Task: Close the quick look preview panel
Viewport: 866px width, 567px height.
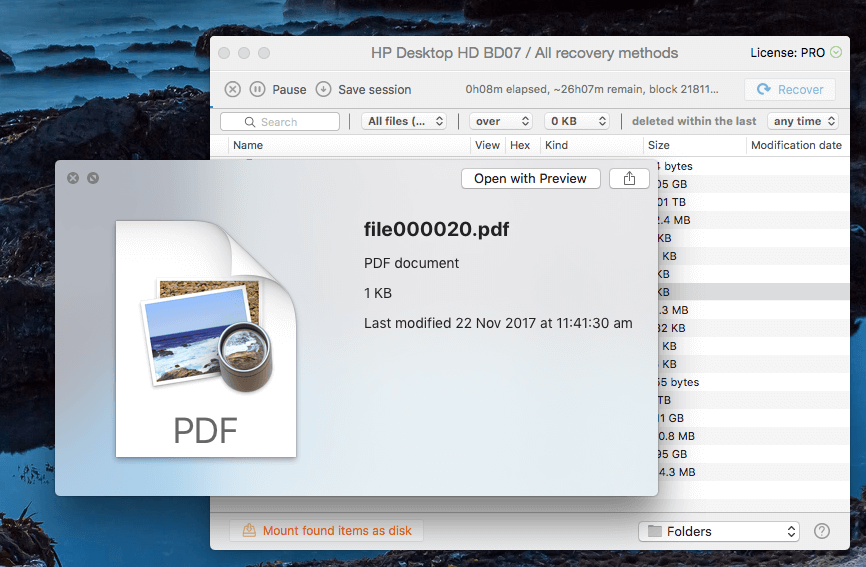Action: (x=73, y=178)
